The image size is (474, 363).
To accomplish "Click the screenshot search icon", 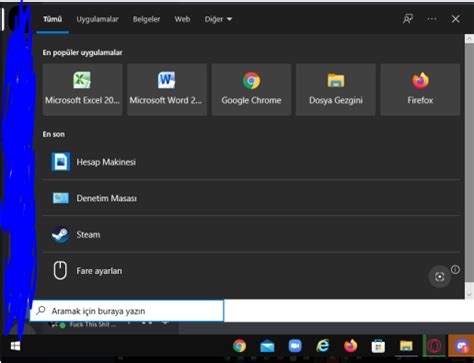I will click(x=439, y=276).
